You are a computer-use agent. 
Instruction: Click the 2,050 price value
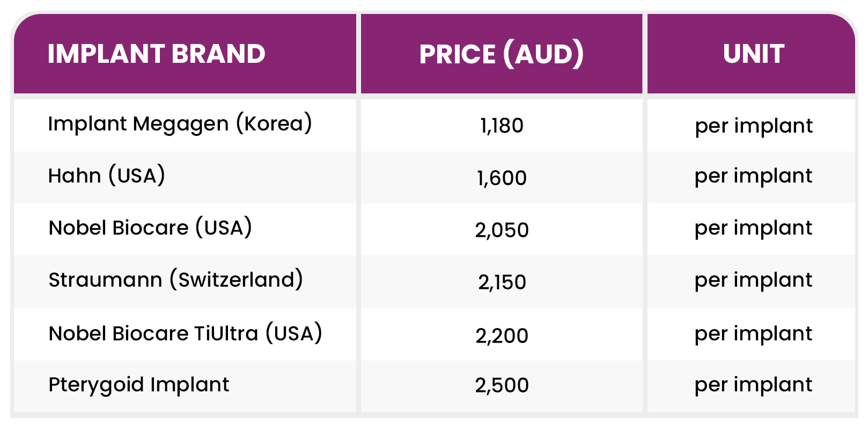(502, 230)
